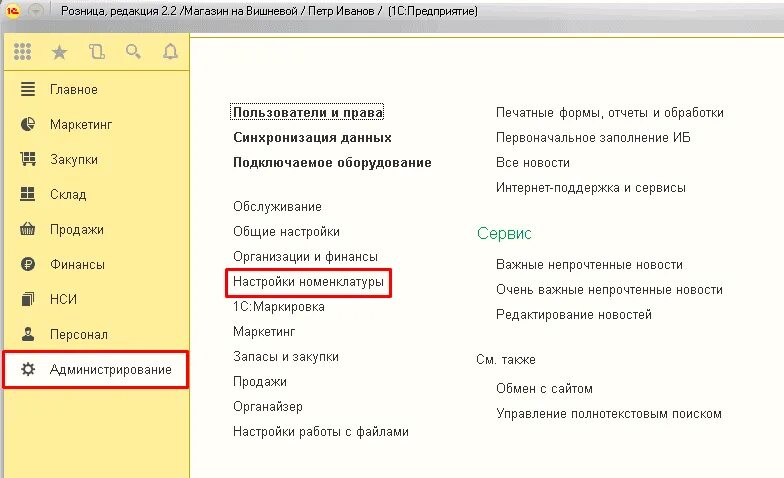Open Важные непрочтенные новости
This screenshot has width=784, height=478.
pyautogui.click(x=589, y=264)
